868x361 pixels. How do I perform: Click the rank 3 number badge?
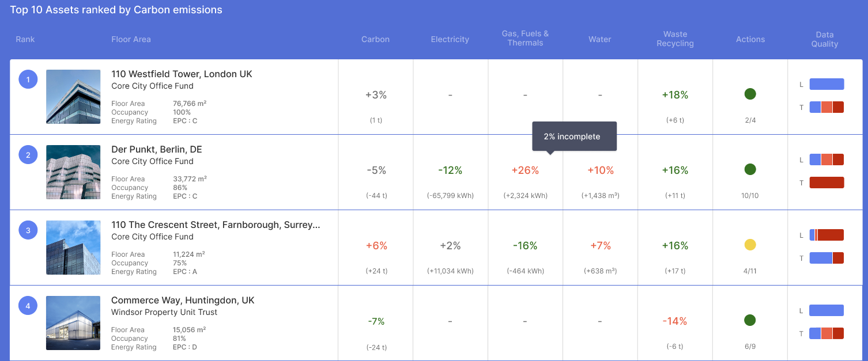tap(28, 230)
